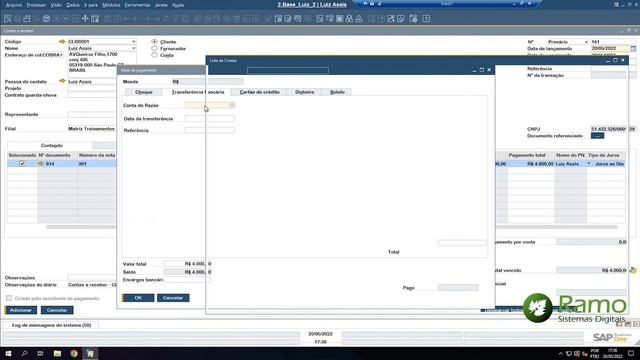Open Windows taskbar search
Screen dimensions: 640x360
pyautogui.click(x=24, y=353)
